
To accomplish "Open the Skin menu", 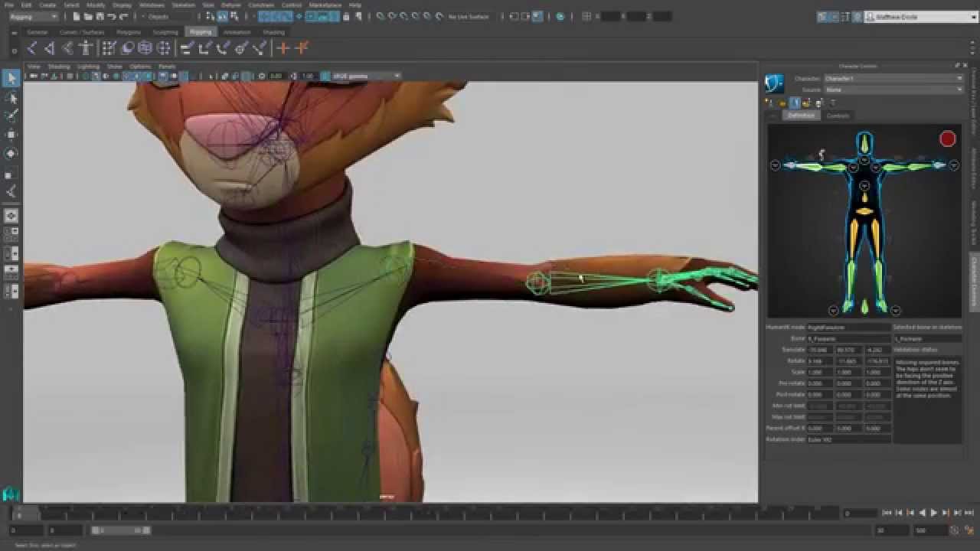I will coord(208,5).
